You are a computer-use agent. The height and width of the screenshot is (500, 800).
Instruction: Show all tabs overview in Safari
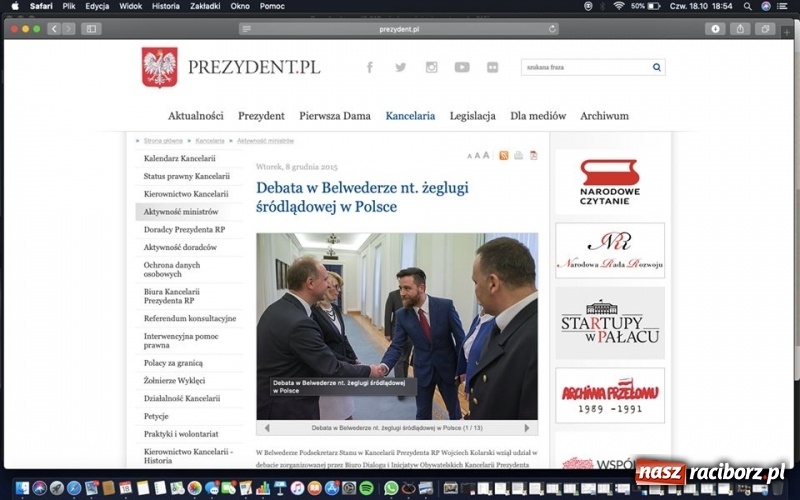pos(765,29)
